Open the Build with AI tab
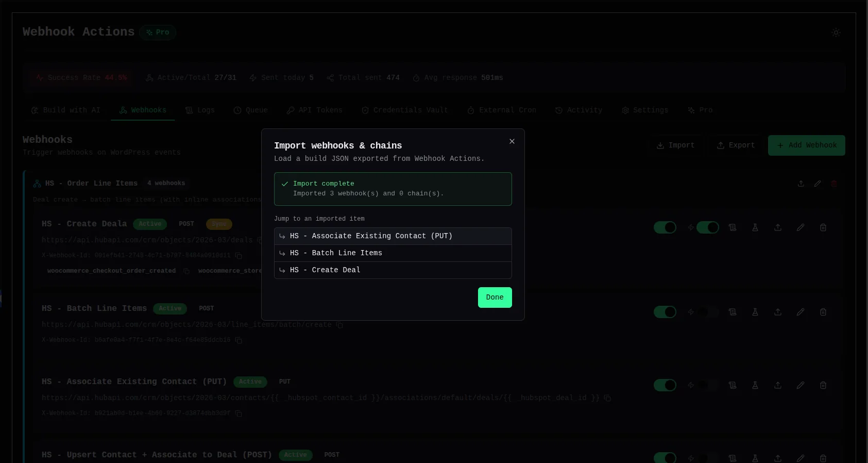 (x=66, y=110)
